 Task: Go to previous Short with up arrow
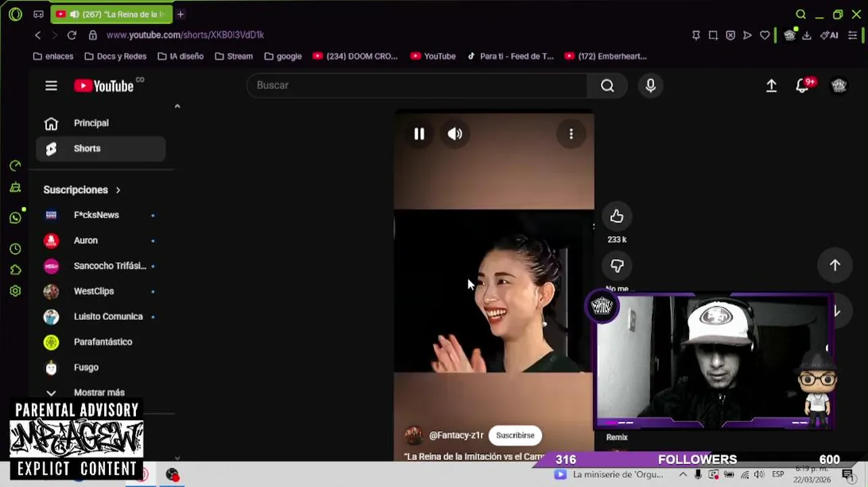pyautogui.click(x=835, y=265)
